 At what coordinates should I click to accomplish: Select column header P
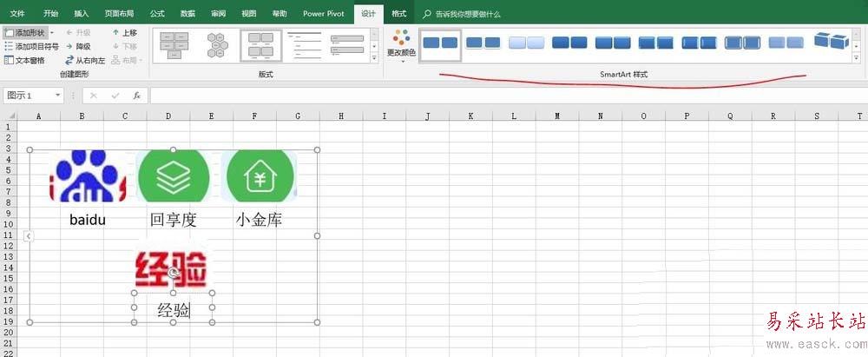coord(687,116)
